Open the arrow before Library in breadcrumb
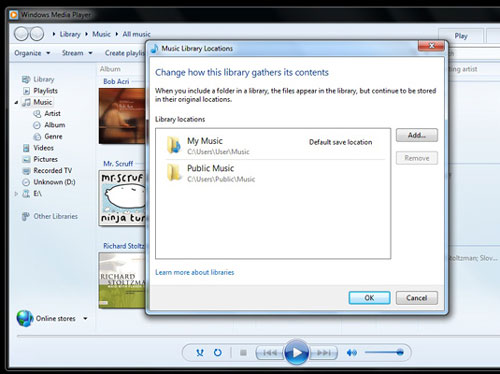 point(54,34)
